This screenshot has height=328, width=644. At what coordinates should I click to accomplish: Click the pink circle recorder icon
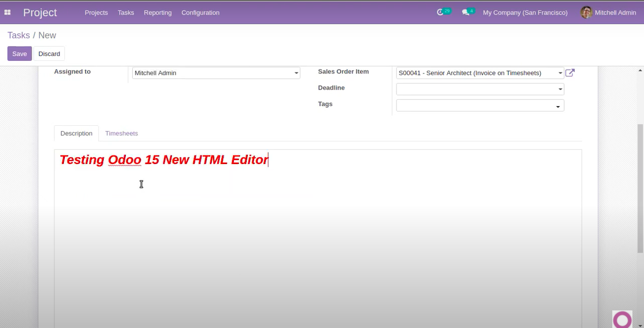click(622, 319)
